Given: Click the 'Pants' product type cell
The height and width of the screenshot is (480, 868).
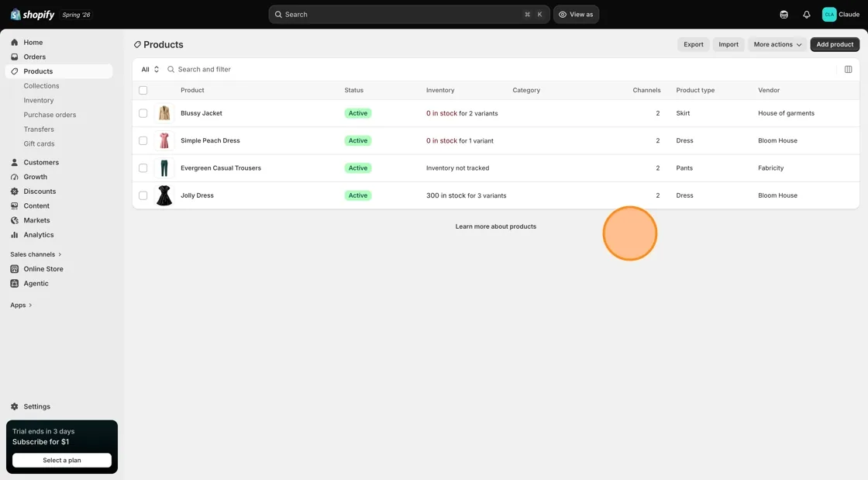Looking at the screenshot, I should (684, 167).
